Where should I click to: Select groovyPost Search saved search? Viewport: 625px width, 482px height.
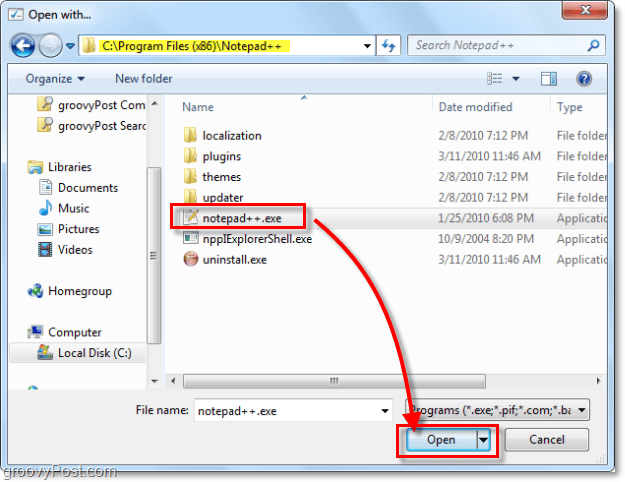coord(91,126)
